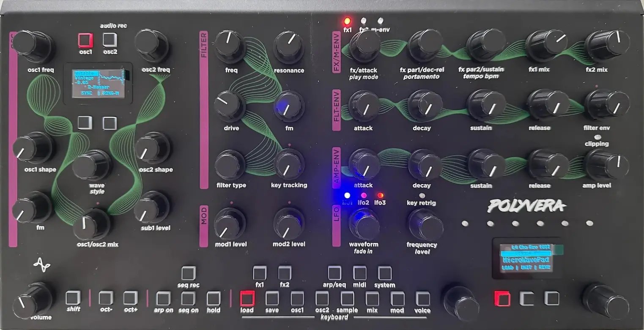This screenshot has height=330, width=644.
Task: Adjust the osc1 shape knob
Action: (x=33, y=149)
